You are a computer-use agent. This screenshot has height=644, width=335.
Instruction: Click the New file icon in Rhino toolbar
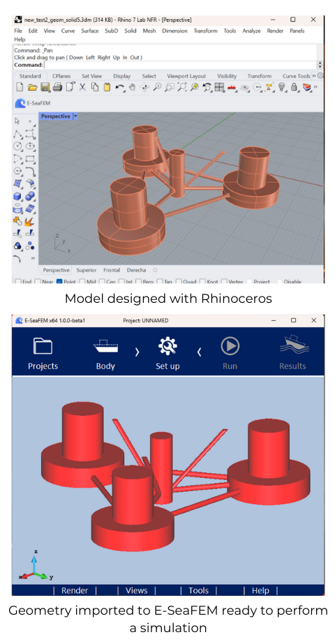tap(20, 87)
